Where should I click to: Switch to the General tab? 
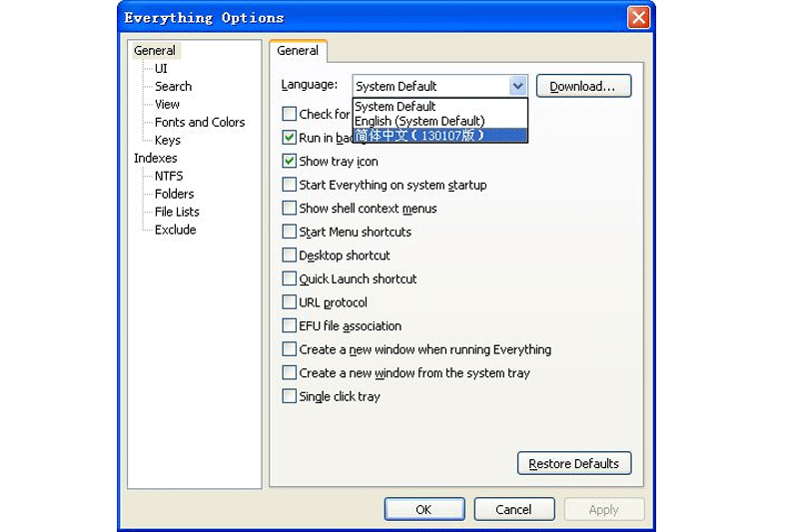point(298,50)
